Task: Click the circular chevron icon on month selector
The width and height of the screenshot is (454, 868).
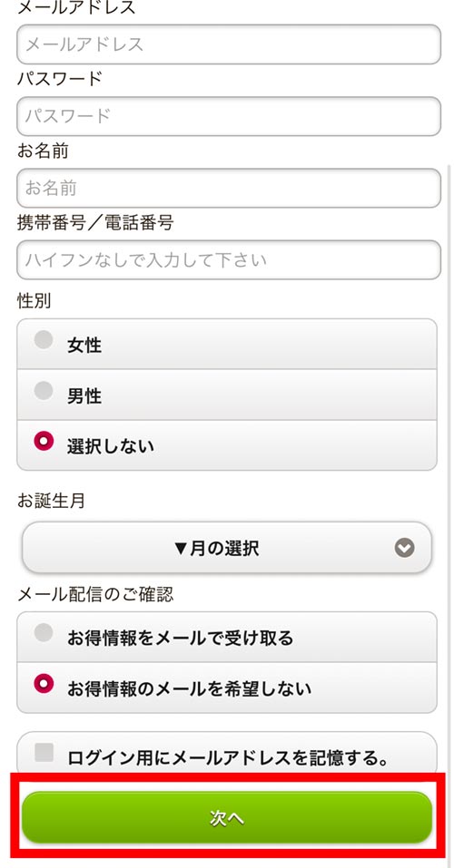Action: (405, 549)
